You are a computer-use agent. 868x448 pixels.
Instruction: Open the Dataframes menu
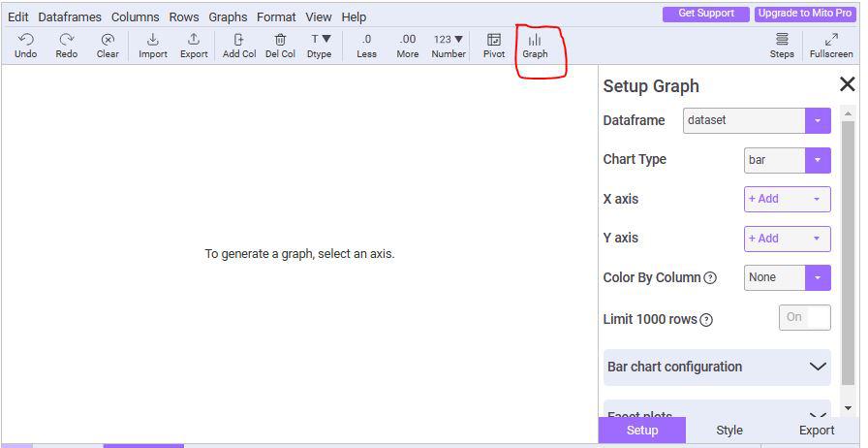click(70, 17)
